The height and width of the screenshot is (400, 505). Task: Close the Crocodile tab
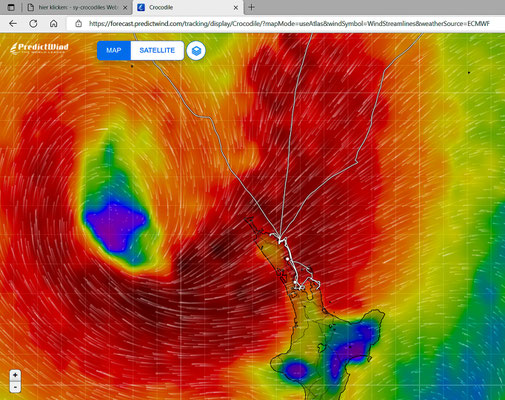click(236, 7)
